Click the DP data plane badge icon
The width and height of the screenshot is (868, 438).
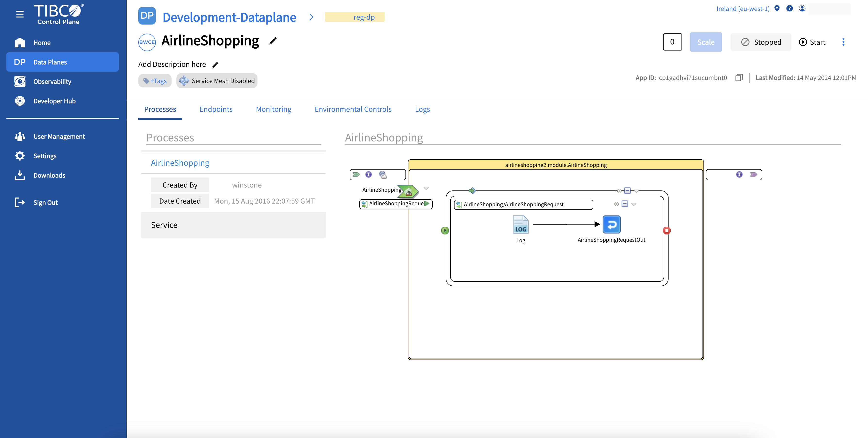pos(147,16)
